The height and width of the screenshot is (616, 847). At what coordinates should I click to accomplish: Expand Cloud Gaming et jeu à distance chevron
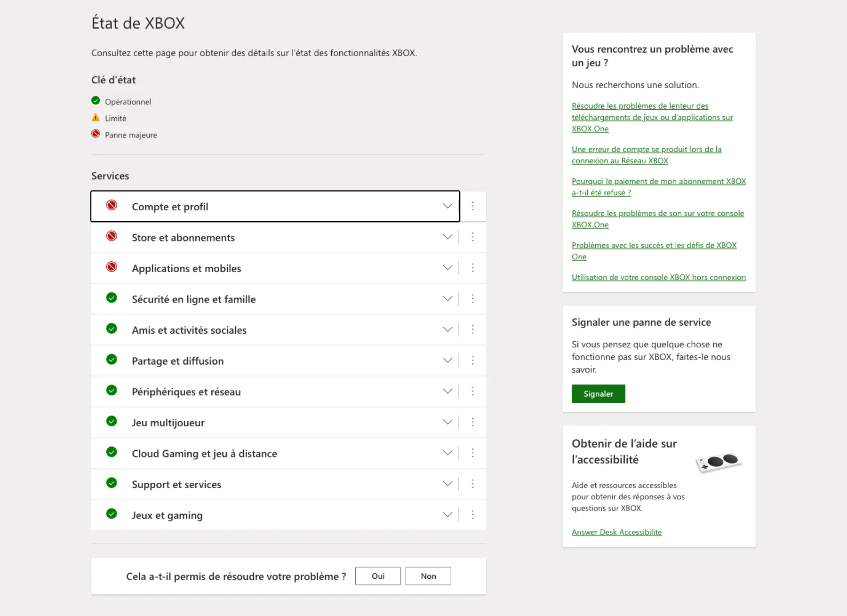(x=447, y=453)
